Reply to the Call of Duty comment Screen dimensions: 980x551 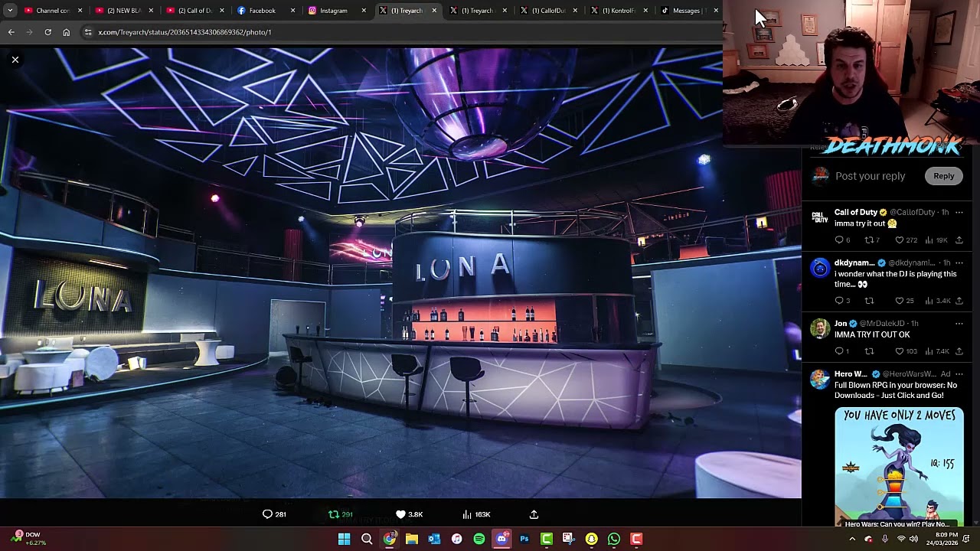(842, 240)
